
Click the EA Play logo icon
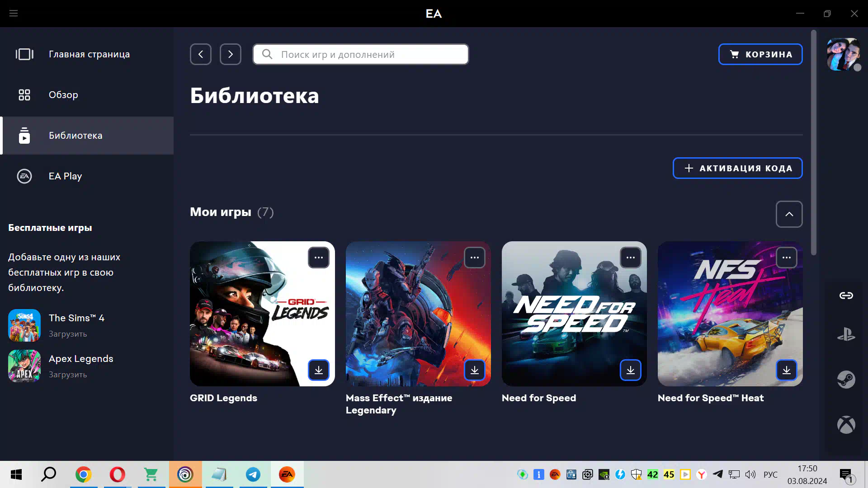point(24,176)
